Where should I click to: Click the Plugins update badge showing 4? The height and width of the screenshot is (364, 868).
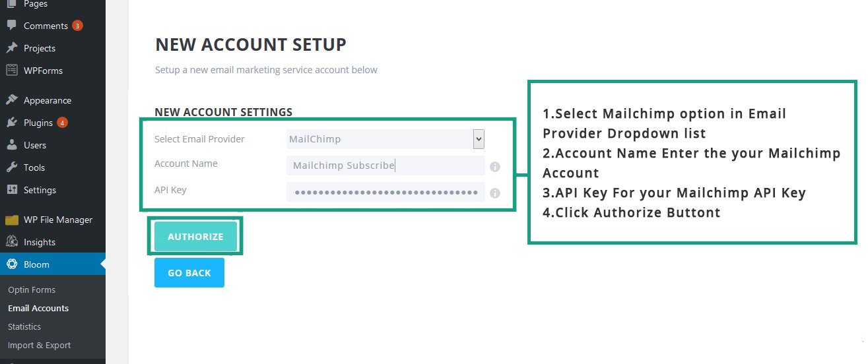62,123
